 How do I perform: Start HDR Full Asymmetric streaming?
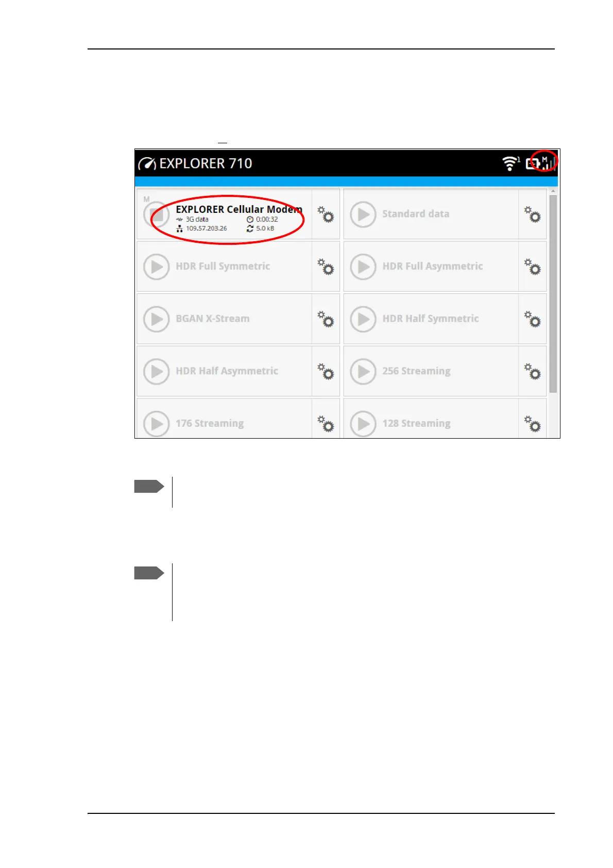(x=363, y=267)
